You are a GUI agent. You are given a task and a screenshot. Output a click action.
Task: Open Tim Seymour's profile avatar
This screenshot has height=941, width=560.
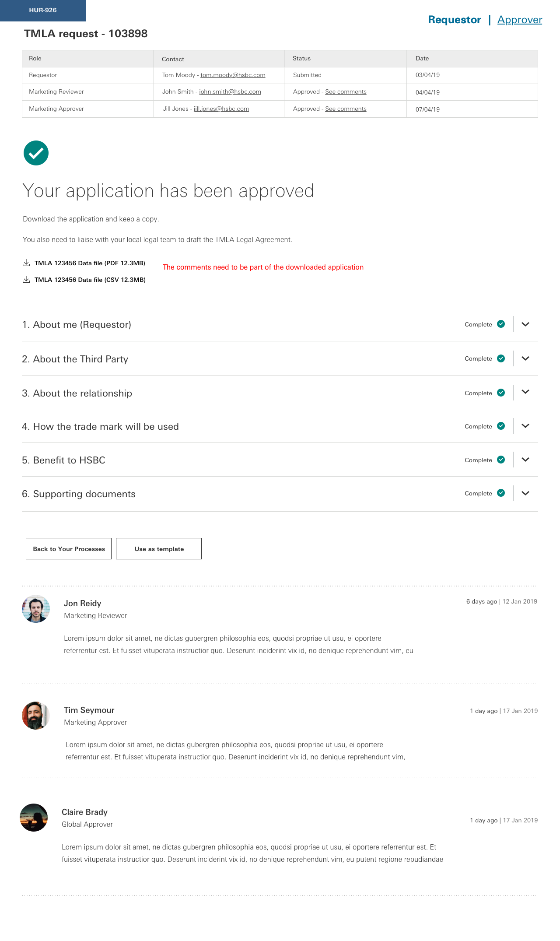click(36, 716)
